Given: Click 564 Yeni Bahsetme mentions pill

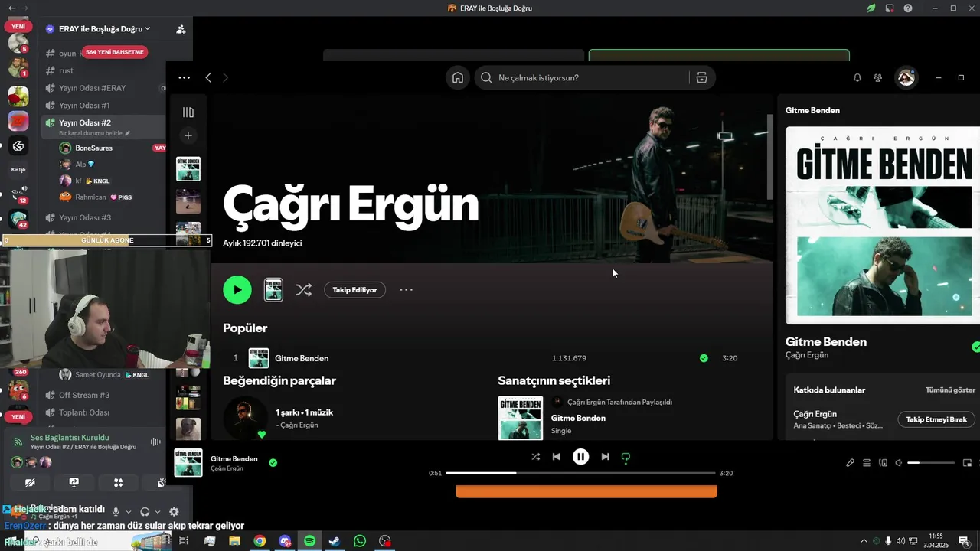Looking at the screenshot, I should click(113, 52).
